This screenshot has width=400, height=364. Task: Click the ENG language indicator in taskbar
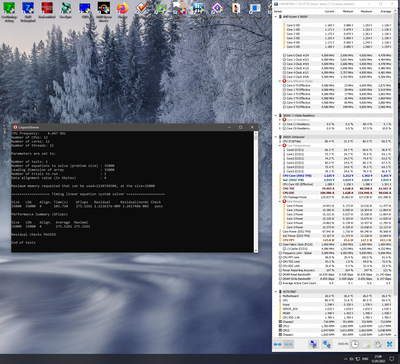click(x=366, y=359)
